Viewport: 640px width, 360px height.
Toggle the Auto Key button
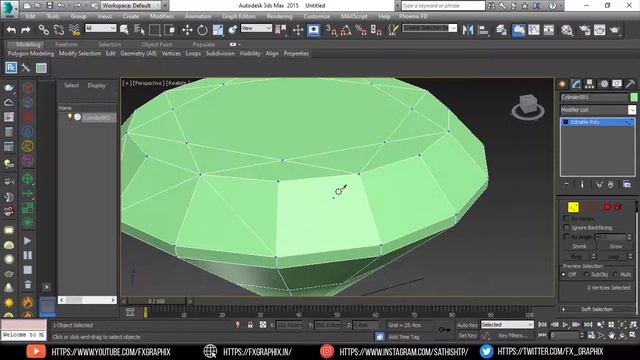[x=467, y=325]
